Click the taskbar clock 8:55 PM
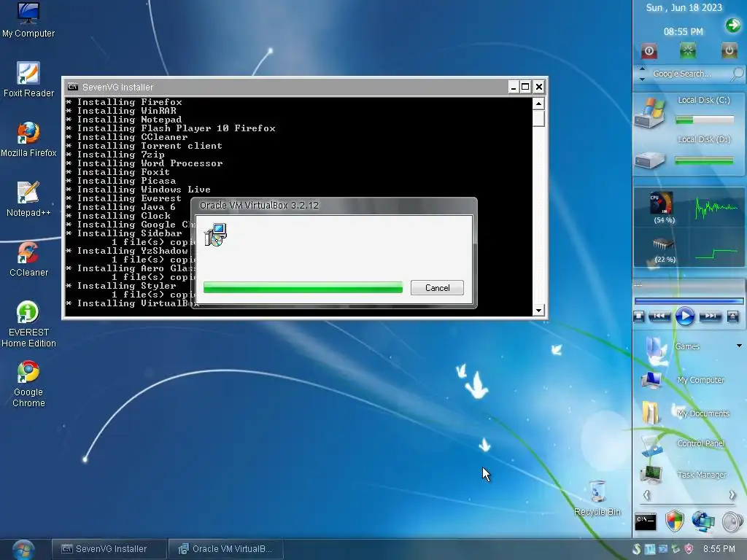The width and height of the screenshot is (747, 560). point(719,549)
